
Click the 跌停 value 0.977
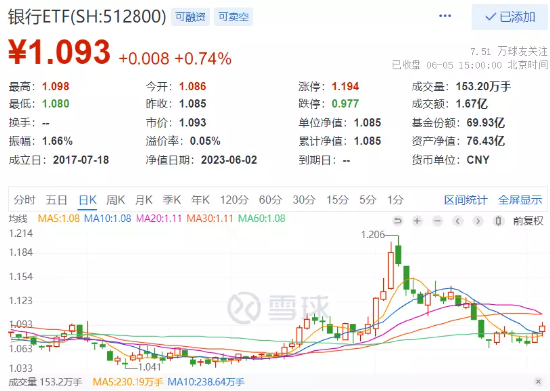[x=346, y=104]
